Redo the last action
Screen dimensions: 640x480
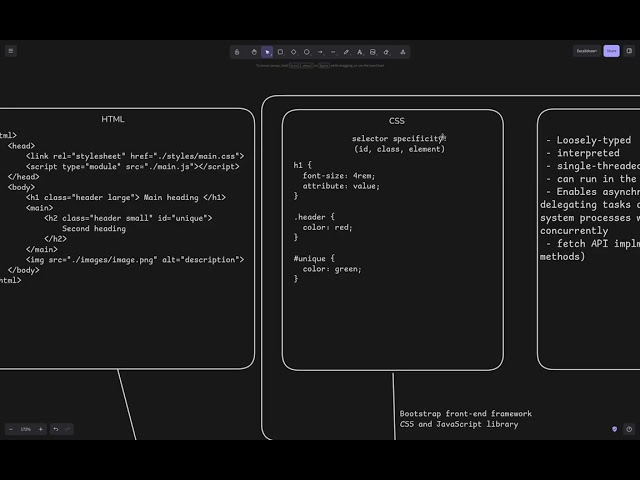pyautogui.click(x=68, y=429)
